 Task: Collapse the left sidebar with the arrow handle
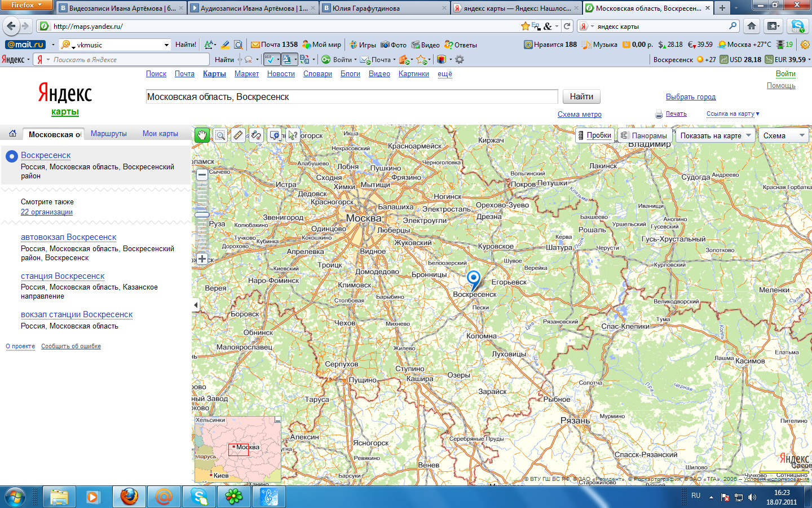tap(196, 305)
